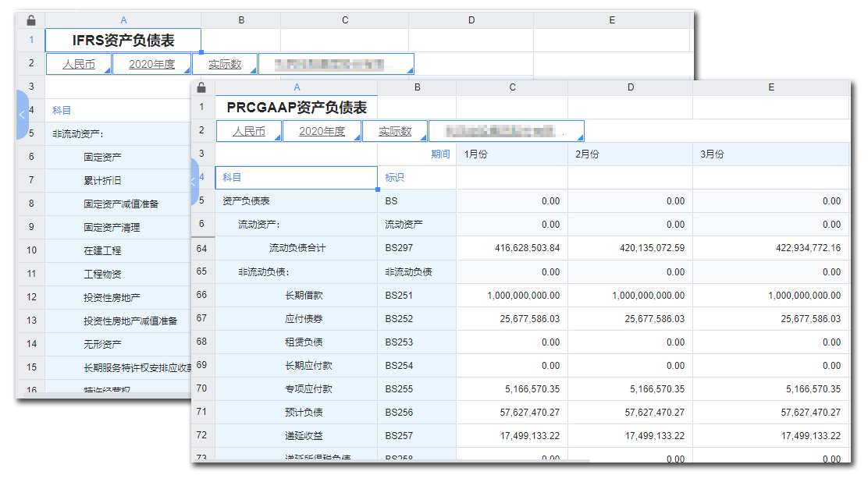
Task: Select column D header in the PRCGAAP sheet
Action: (x=630, y=87)
